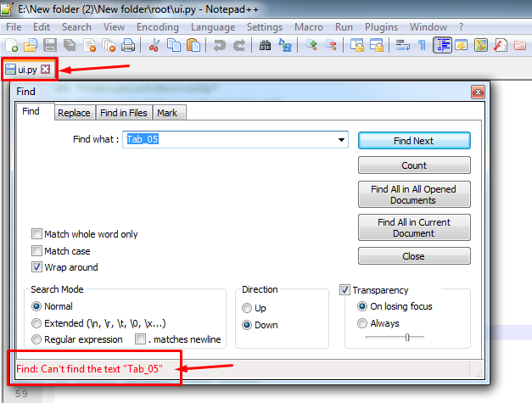Open the Edit menu
Image resolution: width=532 pixels, height=403 pixels.
click(x=42, y=27)
